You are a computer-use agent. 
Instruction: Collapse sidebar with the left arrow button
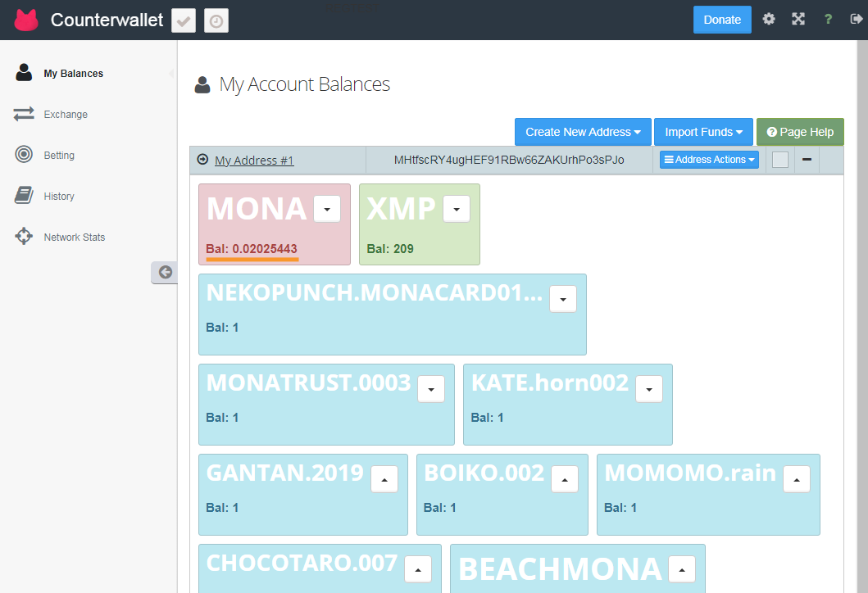click(x=165, y=273)
